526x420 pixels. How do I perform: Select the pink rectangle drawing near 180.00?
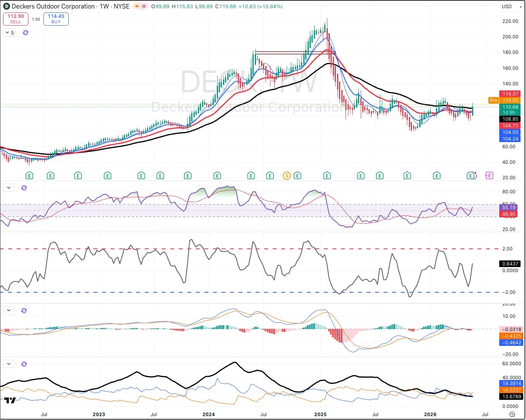coord(295,53)
